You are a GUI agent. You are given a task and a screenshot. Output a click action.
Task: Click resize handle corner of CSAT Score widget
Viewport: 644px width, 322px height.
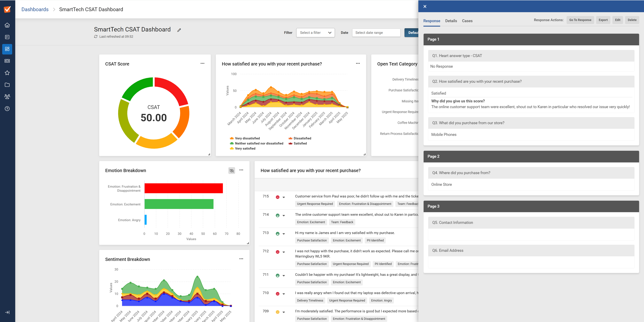click(x=209, y=154)
